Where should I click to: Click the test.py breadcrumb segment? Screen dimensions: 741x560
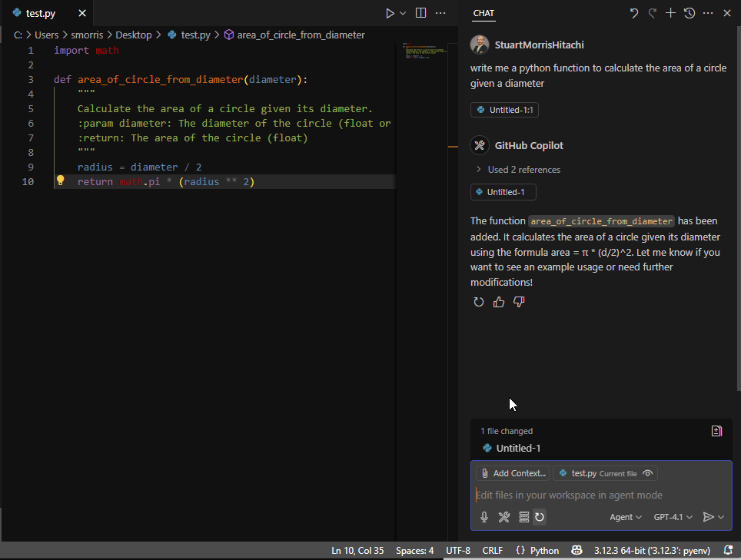pos(190,35)
